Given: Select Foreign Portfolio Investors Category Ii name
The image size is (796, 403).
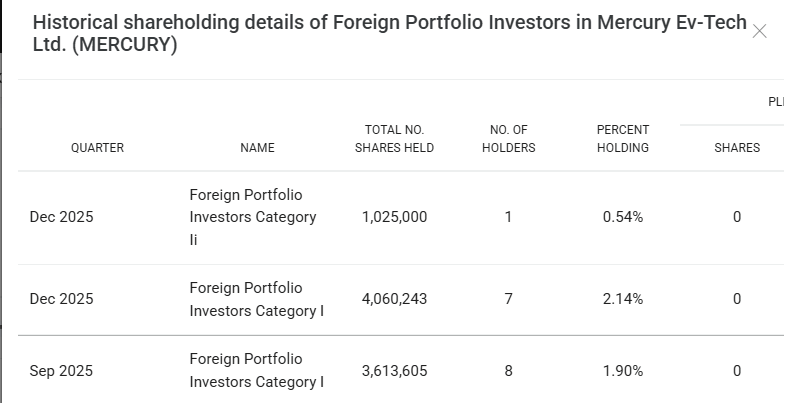Looking at the screenshot, I should [x=252, y=217].
